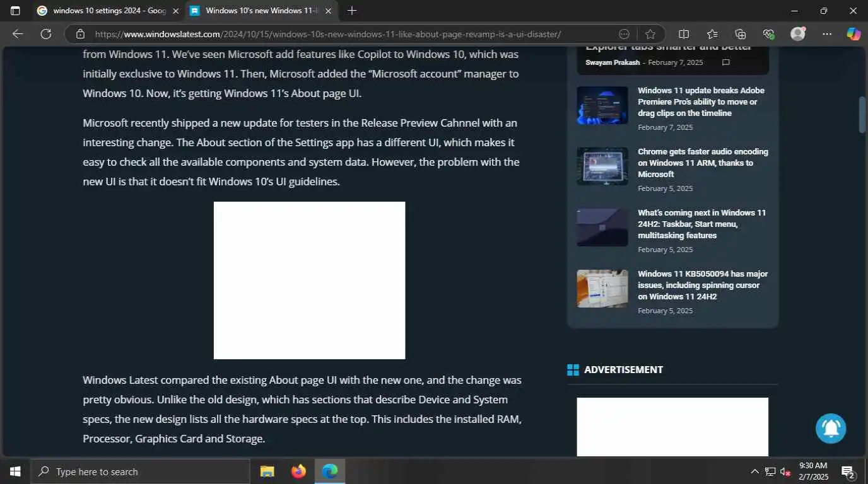This screenshot has width=868, height=484.
Task: Go back to the previous page
Action: [x=18, y=34]
